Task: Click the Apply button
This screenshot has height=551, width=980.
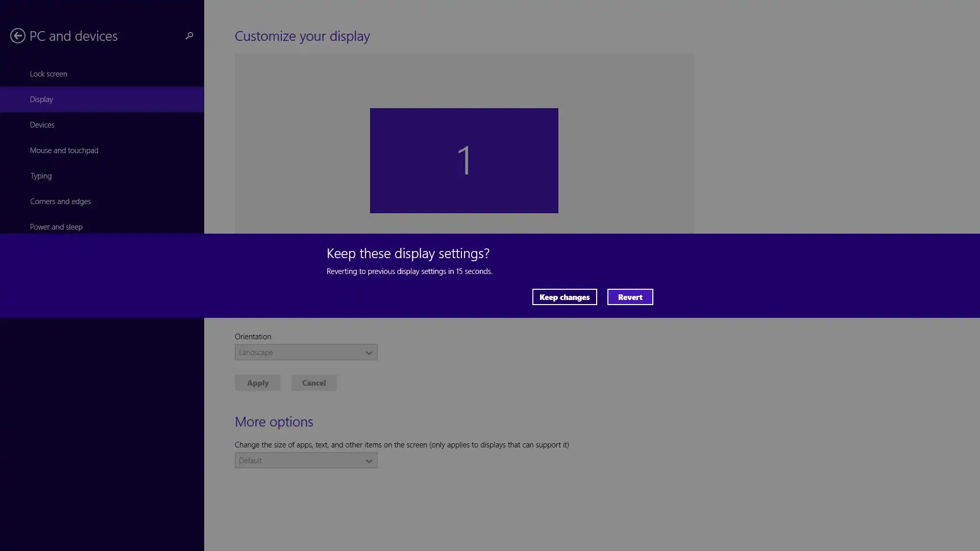Action: (x=258, y=383)
